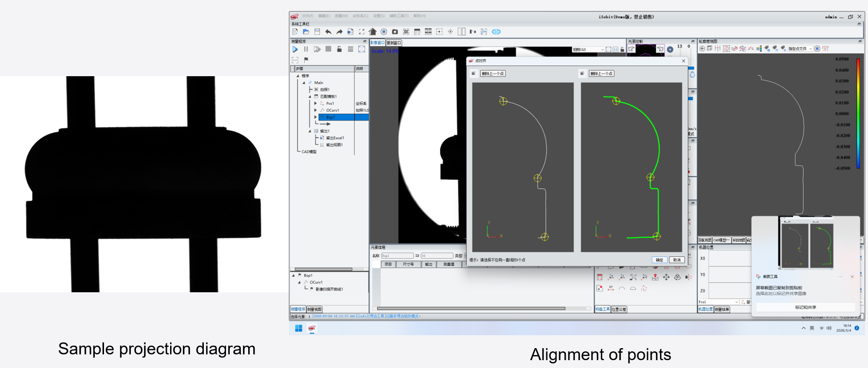Switch to the 测量视图 tab at bottom left

click(314, 309)
